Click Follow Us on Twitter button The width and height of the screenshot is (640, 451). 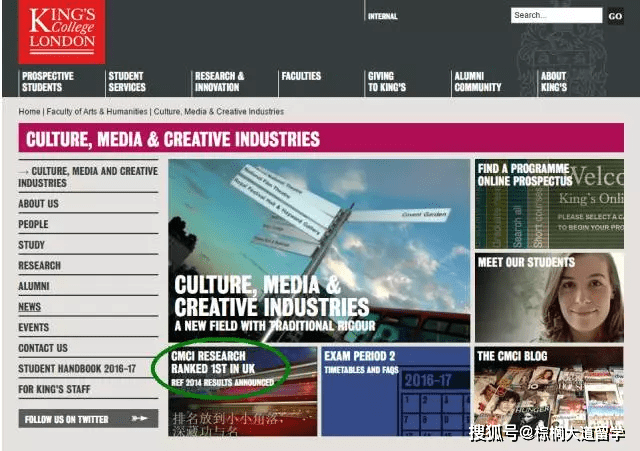click(88, 419)
